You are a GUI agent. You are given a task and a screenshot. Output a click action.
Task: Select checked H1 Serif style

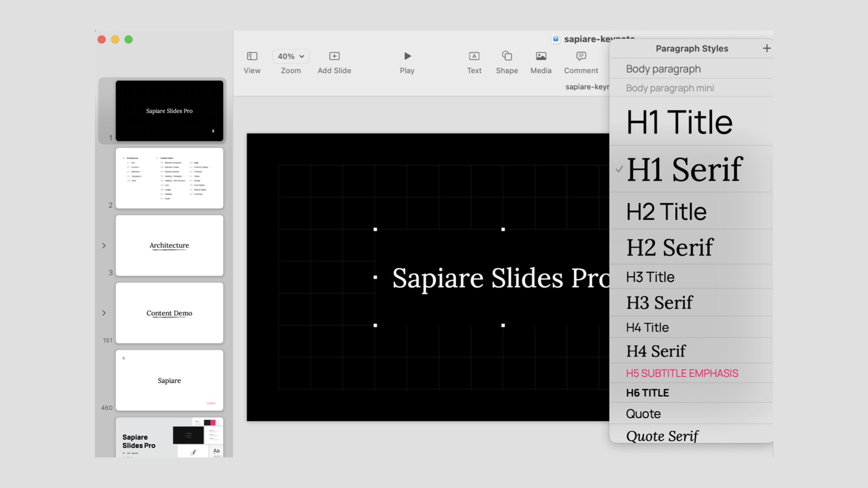click(x=691, y=169)
